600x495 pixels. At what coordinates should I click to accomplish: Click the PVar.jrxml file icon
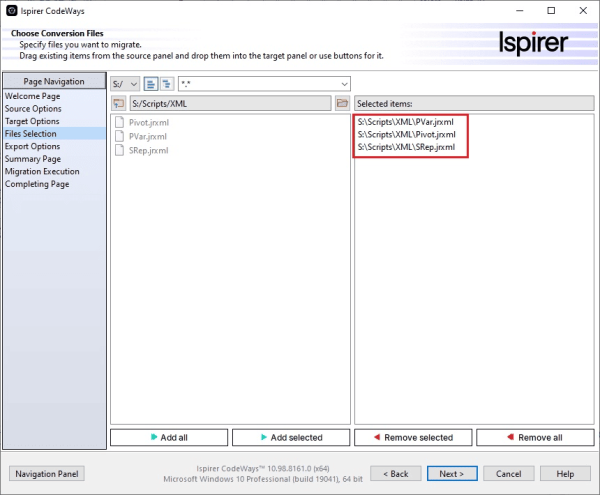pos(120,136)
